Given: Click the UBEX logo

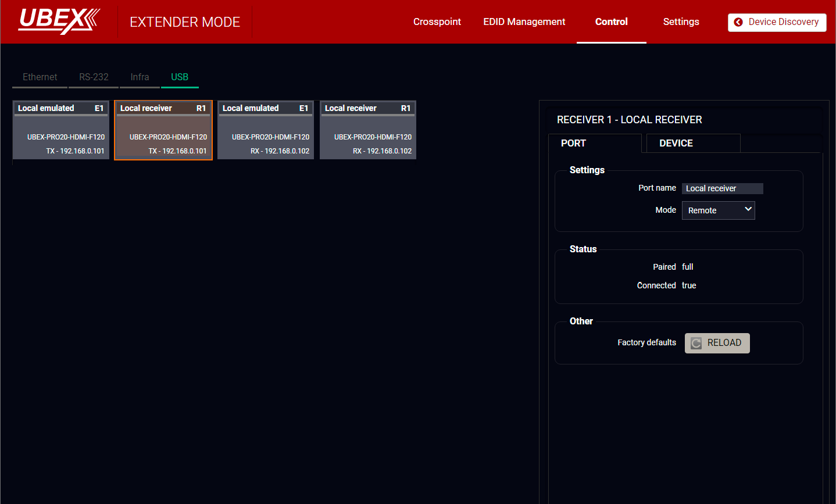Looking at the screenshot, I should 59,21.
